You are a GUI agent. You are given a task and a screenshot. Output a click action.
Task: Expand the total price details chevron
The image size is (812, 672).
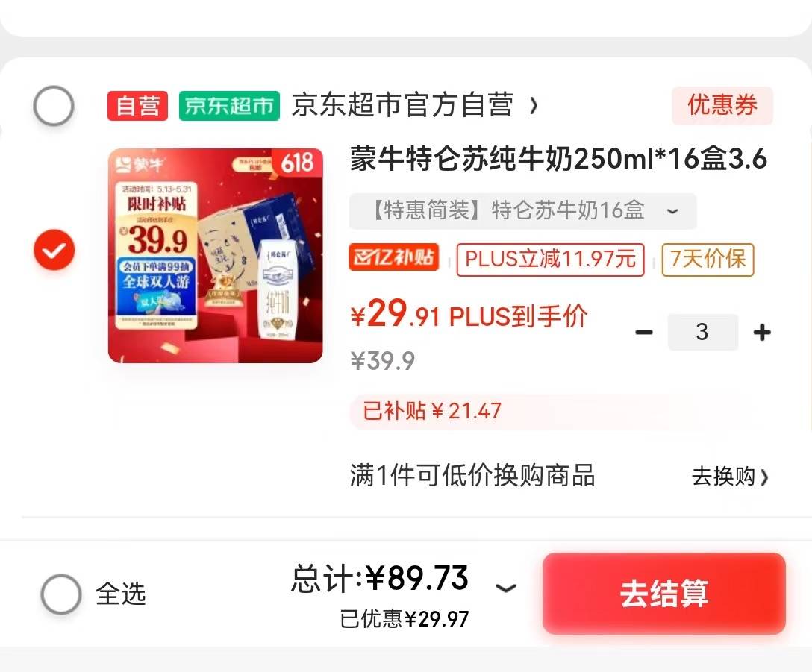pos(505,588)
